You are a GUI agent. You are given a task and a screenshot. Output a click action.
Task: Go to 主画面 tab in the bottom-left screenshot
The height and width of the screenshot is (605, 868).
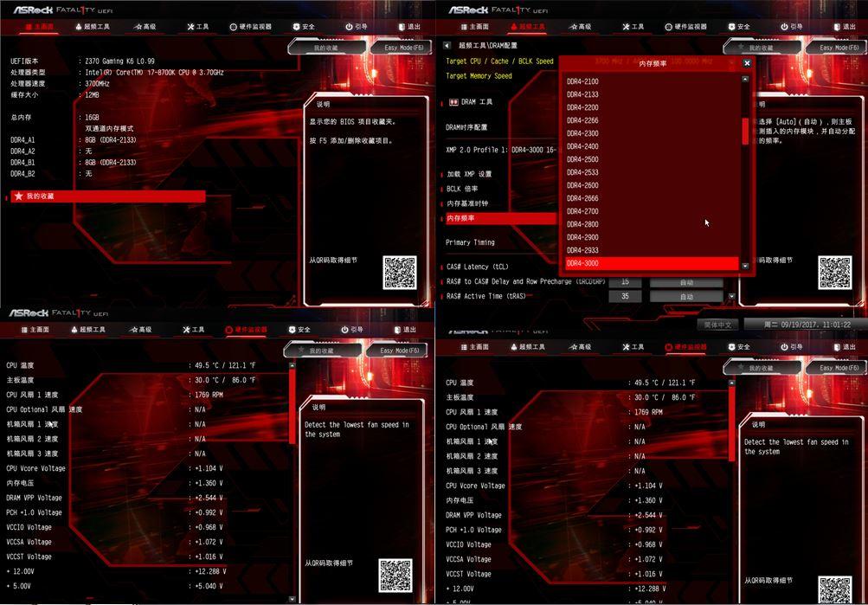pos(35,330)
